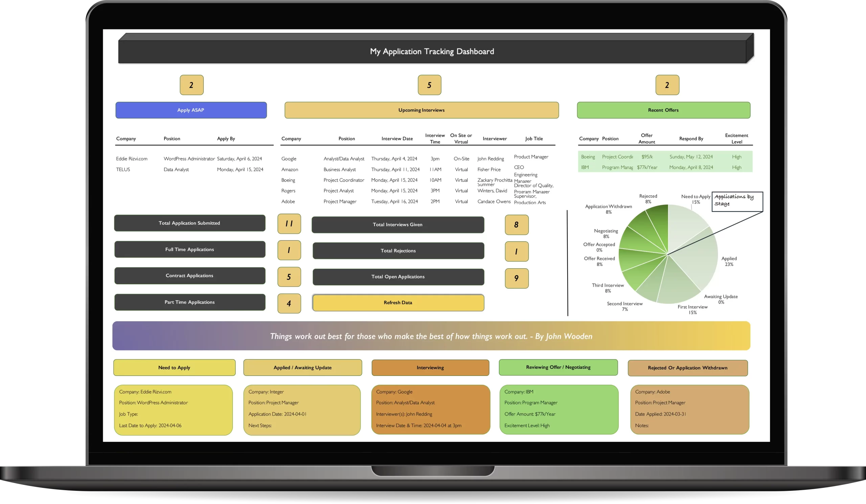This screenshot has width=866, height=504.
Task: Click the Total Interviews Given counter
Action: click(515, 224)
